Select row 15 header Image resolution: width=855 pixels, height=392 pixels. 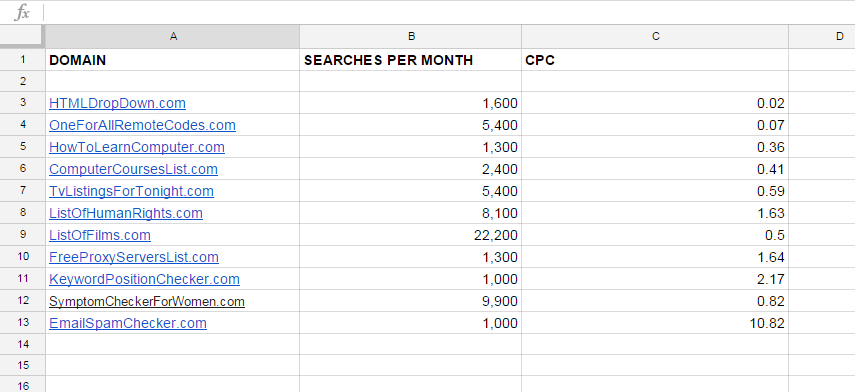click(x=22, y=365)
